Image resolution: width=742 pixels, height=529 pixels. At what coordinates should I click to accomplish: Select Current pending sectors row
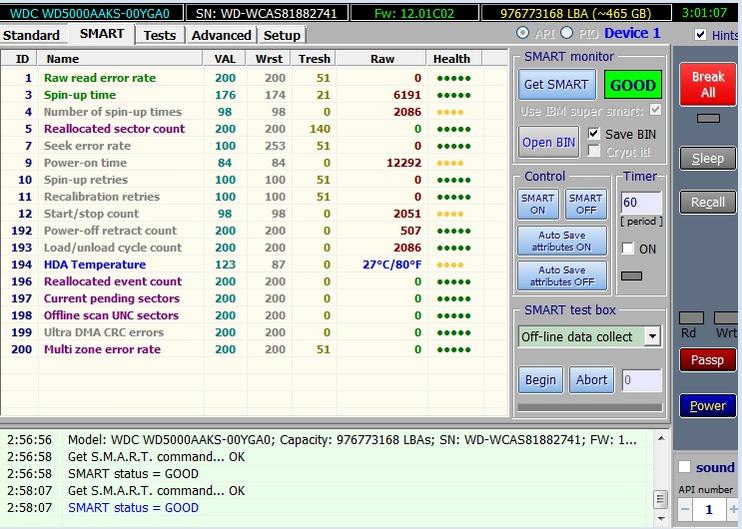point(254,299)
